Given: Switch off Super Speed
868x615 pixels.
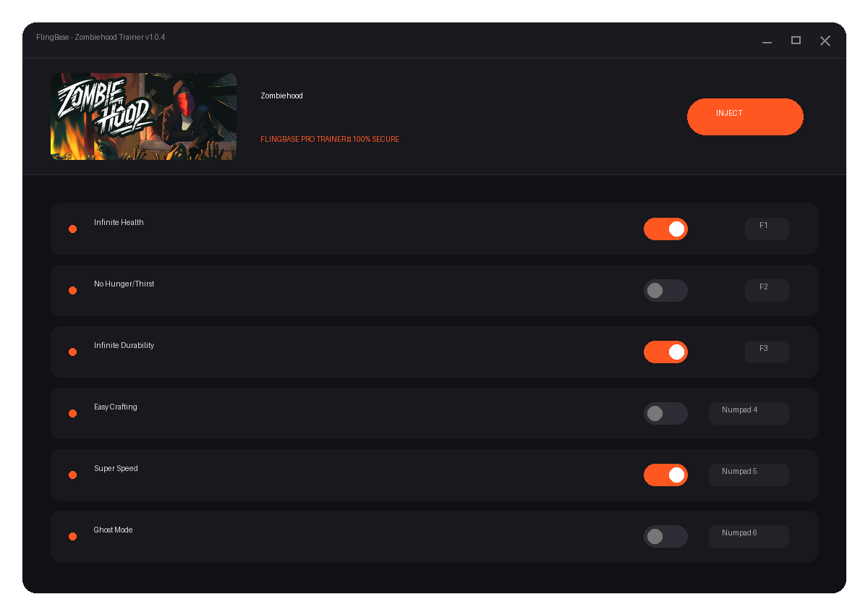Looking at the screenshot, I should tap(665, 475).
